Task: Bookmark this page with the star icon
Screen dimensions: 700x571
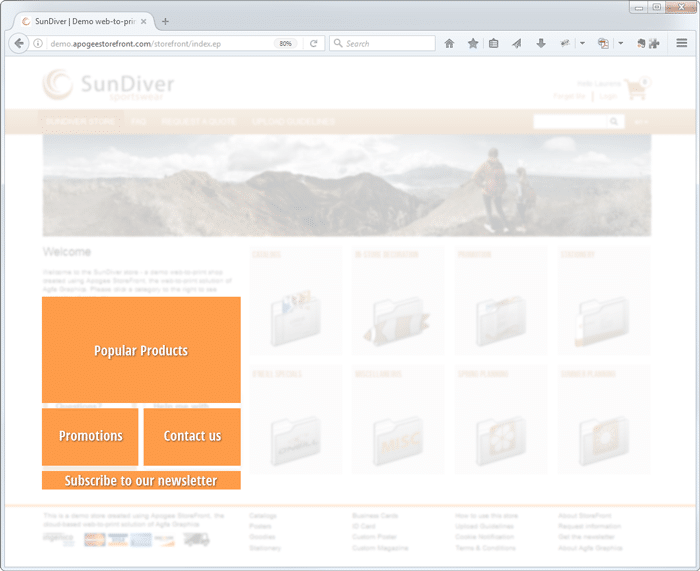Action: coord(473,43)
